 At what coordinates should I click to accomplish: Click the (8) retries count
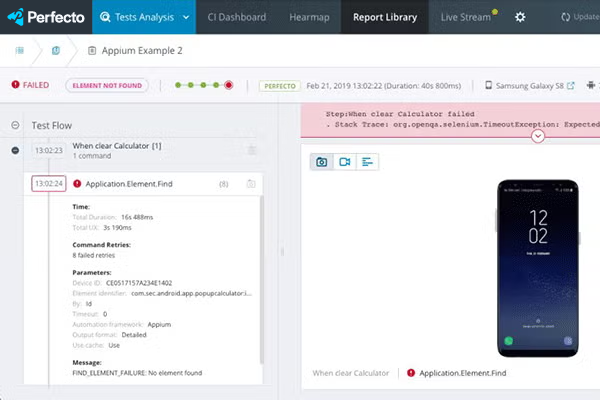223,184
